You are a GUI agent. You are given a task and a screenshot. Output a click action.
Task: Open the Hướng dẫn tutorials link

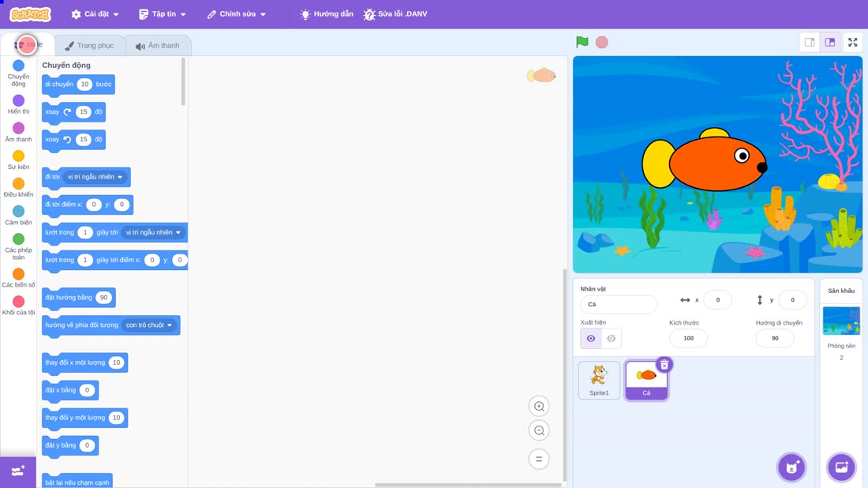tap(327, 14)
